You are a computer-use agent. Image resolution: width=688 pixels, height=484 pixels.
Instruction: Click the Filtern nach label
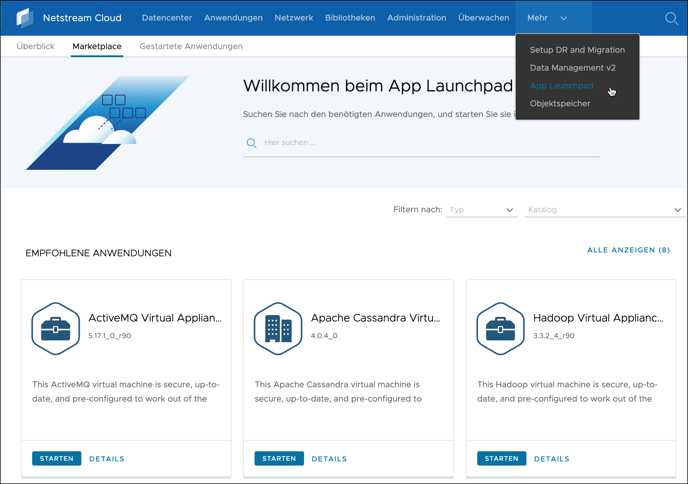417,210
